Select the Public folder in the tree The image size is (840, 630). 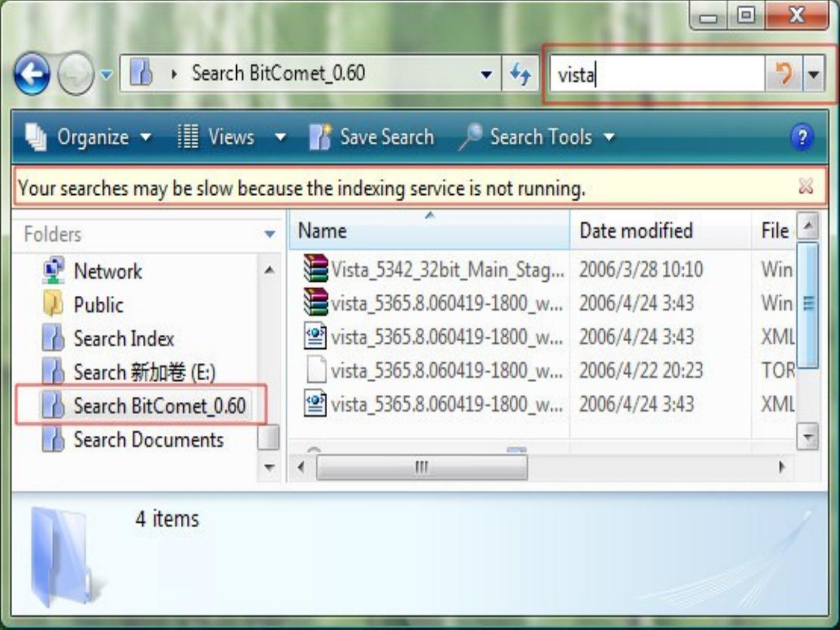click(x=99, y=305)
